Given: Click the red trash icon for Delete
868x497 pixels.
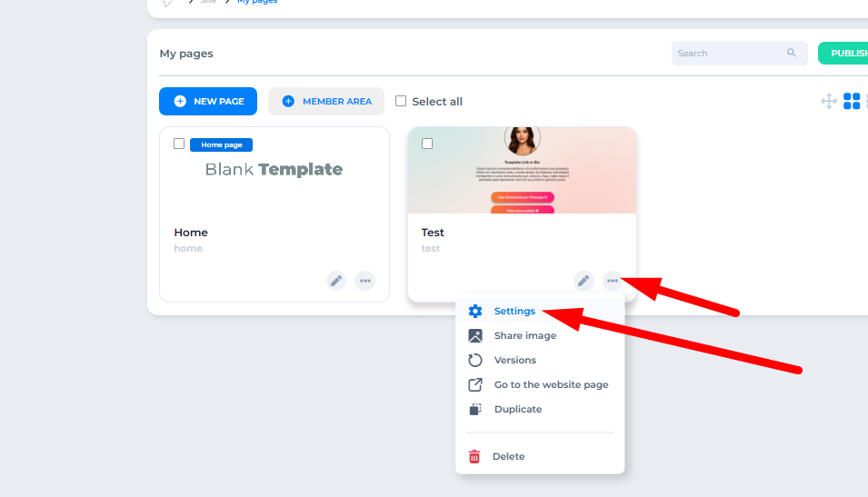Looking at the screenshot, I should 474,457.
